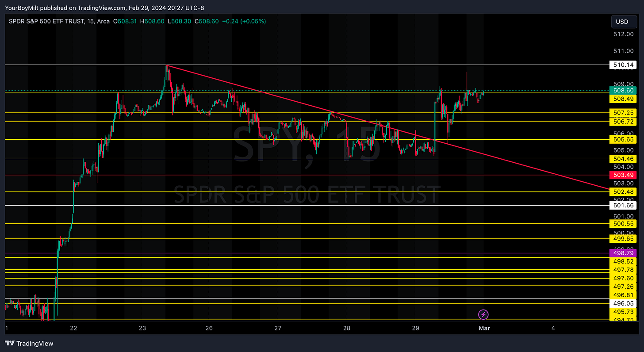Viewport: 644px width, 352px height.
Task: Click date label 28 on time axis
Action: (x=347, y=328)
